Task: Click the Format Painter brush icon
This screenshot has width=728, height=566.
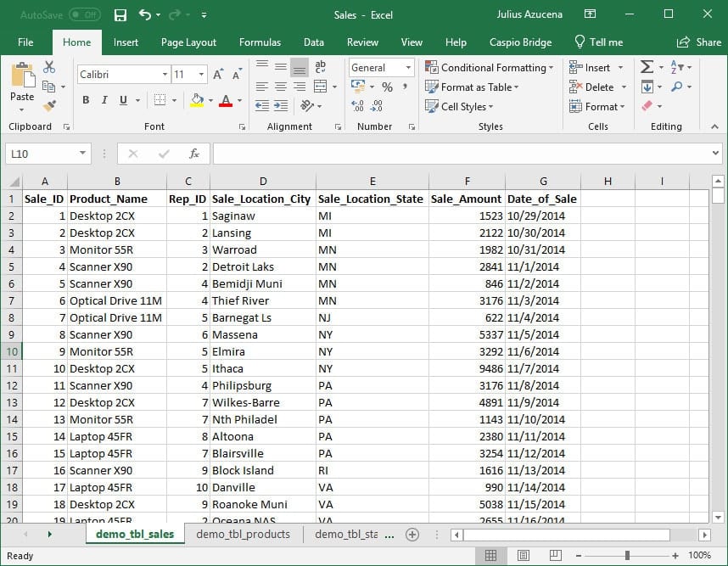Action: [x=48, y=105]
